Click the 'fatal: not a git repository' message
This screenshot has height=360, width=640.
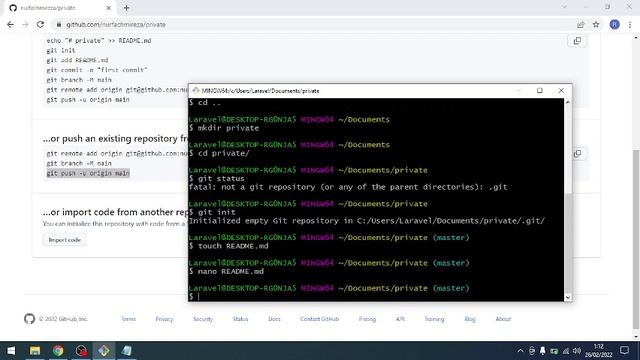point(348,187)
